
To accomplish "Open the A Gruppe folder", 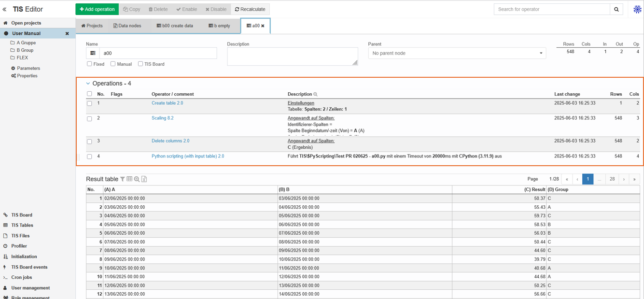I will pyautogui.click(x=26, y=43).
